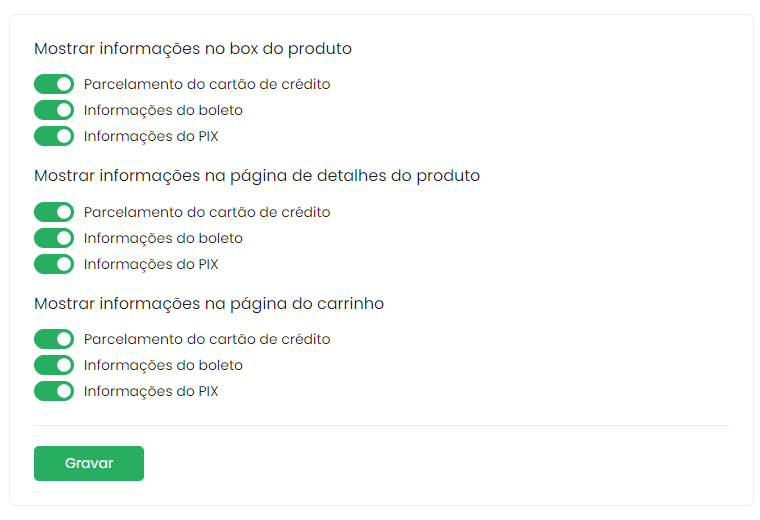760x520 pixels.
Task: Click 'Parcelamento do cartão de crédito' label under product box
Action: (x=207, y=84)
